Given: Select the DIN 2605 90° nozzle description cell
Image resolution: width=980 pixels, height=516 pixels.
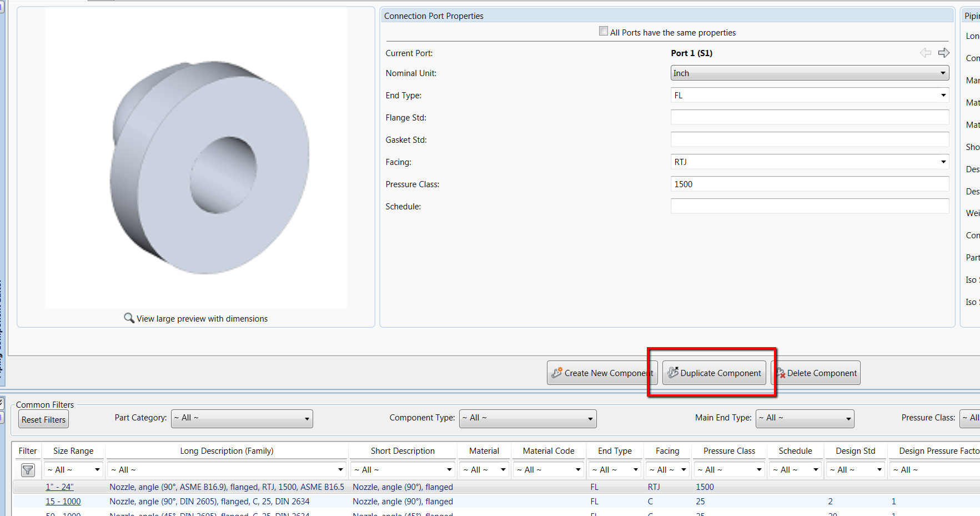Looking at the screenshot, I should (209, 502).
